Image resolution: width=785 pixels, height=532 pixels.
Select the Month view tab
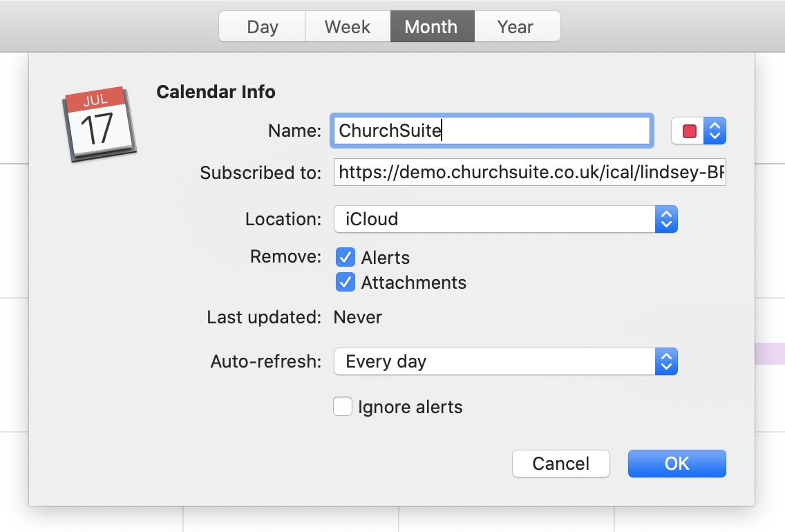pyautogui.click(x=432, y=26)
